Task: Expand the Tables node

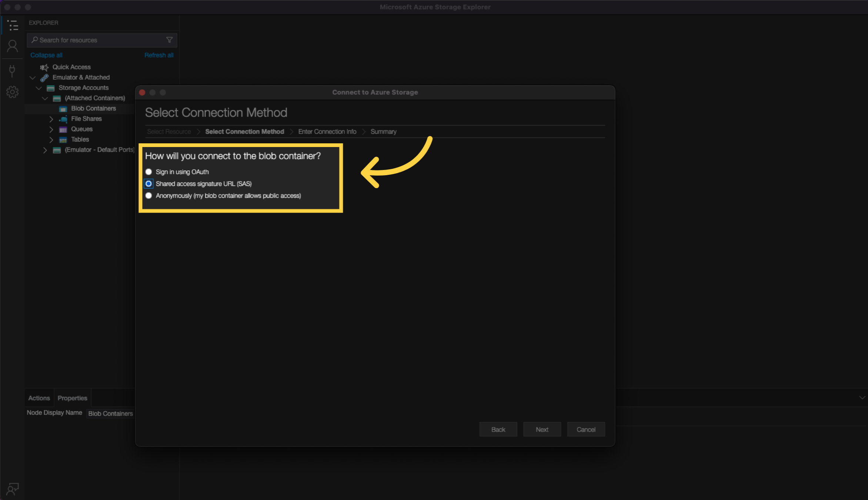Action: click(x=51, y=140)
